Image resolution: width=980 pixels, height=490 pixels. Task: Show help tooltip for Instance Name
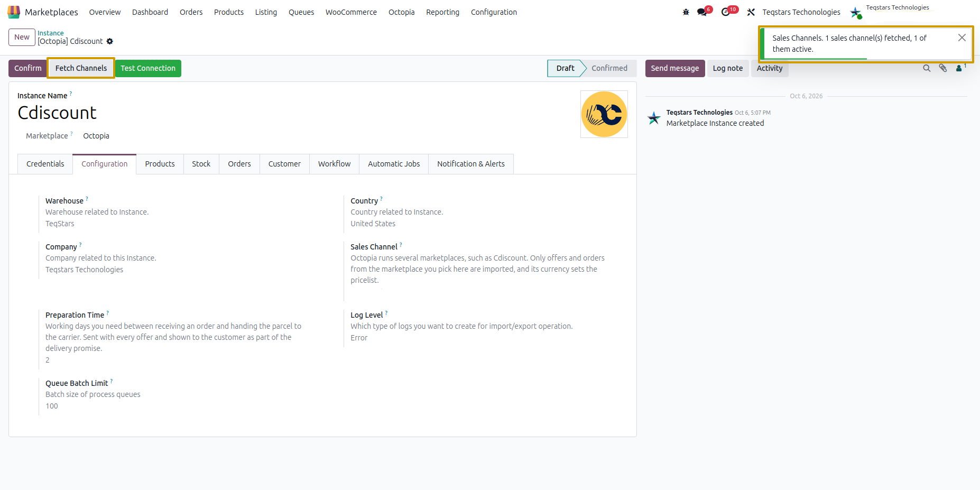pyautogui.click(x=71, y=94)
